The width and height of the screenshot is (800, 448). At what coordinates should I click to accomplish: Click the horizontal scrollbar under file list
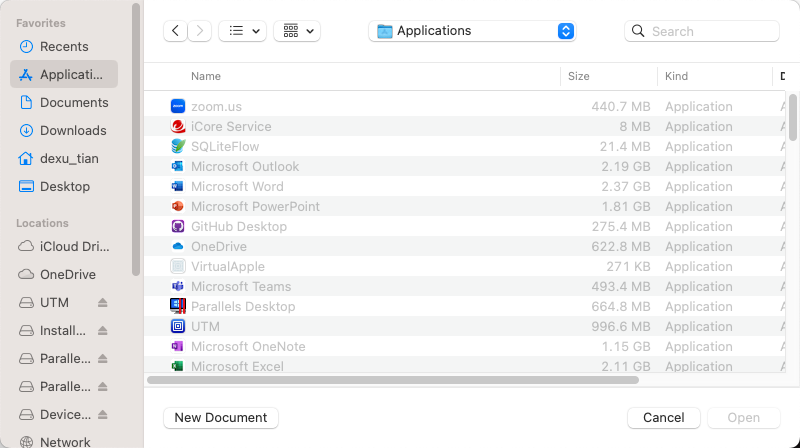click(x=392, y=380)
